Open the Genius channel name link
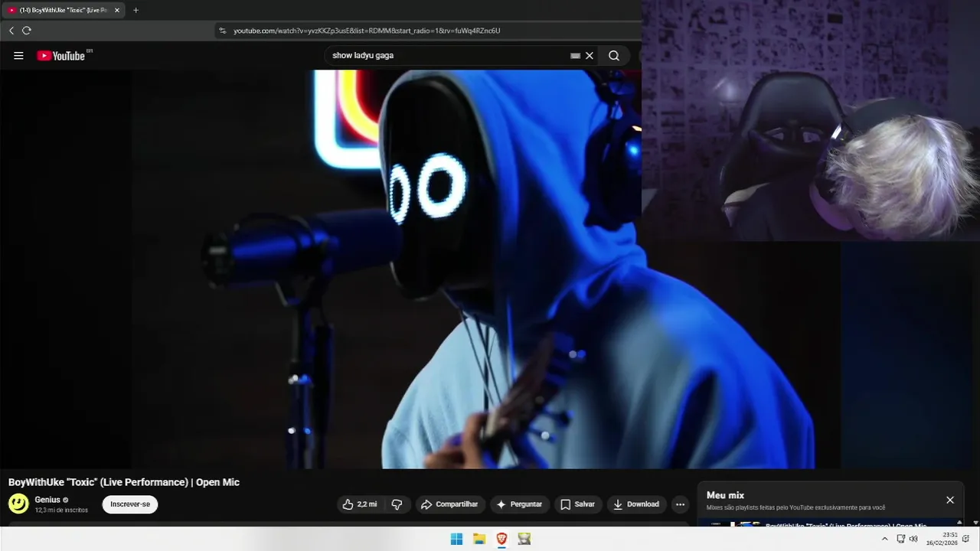This screenshot has height=551, width=980. point(47,500)
